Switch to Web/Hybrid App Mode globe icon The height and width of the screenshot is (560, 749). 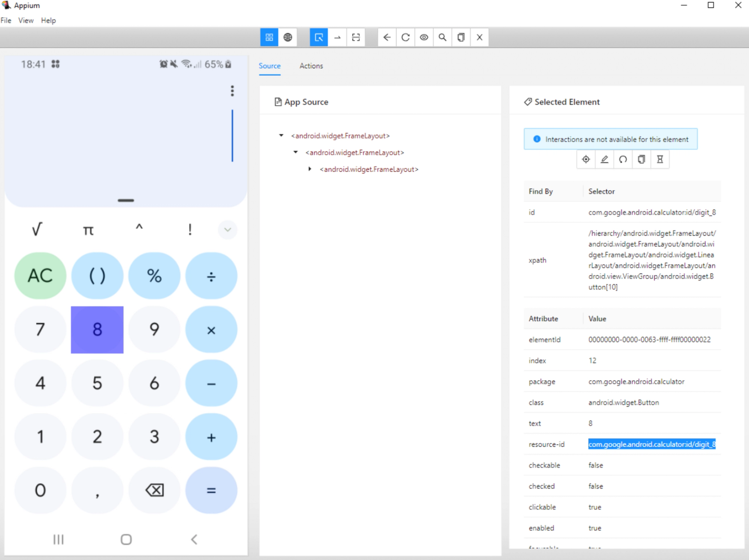pos(288,37)
